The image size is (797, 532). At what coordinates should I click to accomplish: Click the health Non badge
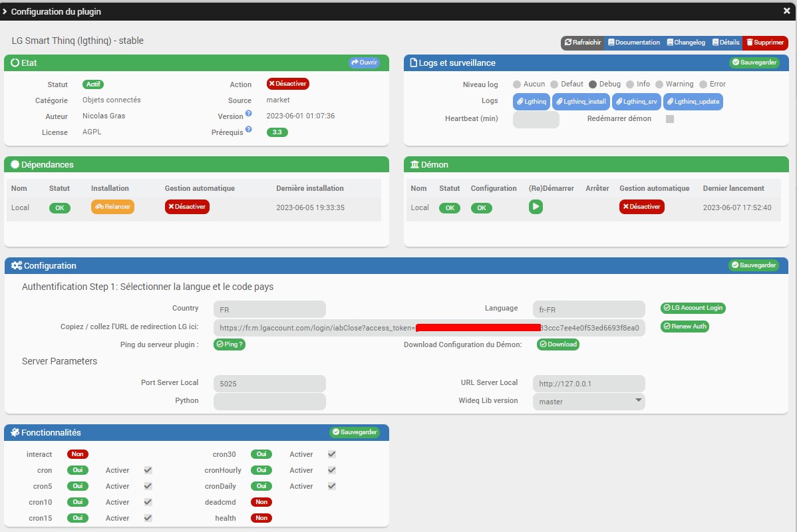tap(261, 518)
